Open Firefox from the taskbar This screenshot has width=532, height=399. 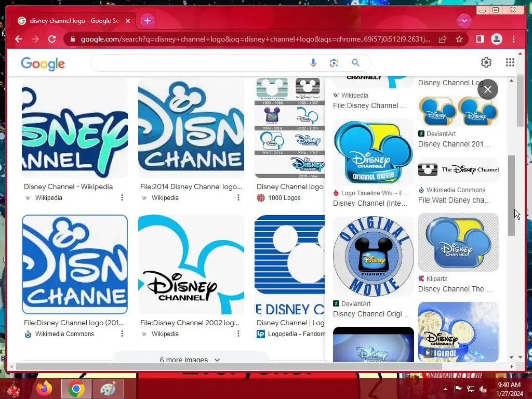click(x=44, y=389)
